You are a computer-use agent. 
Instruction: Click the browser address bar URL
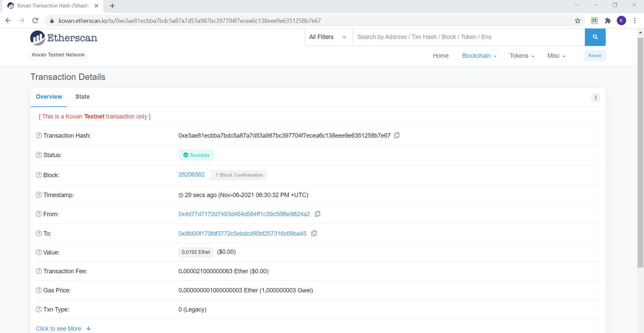(190, 21)
